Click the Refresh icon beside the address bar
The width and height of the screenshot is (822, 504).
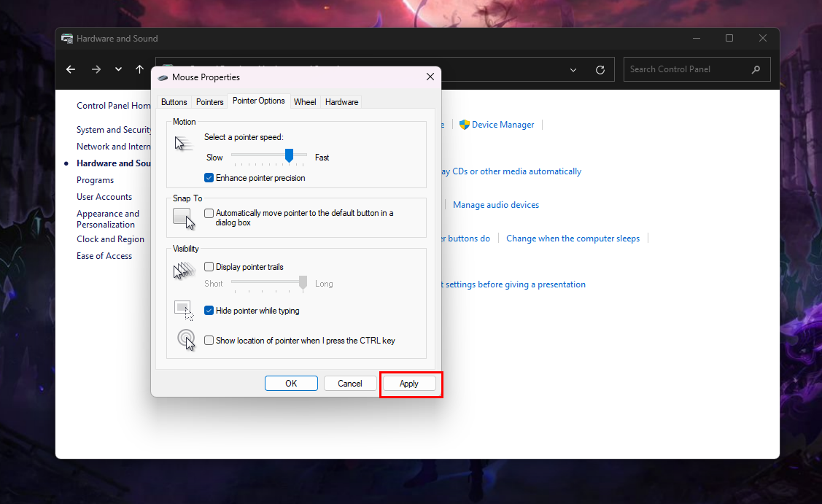pos(600,69)
